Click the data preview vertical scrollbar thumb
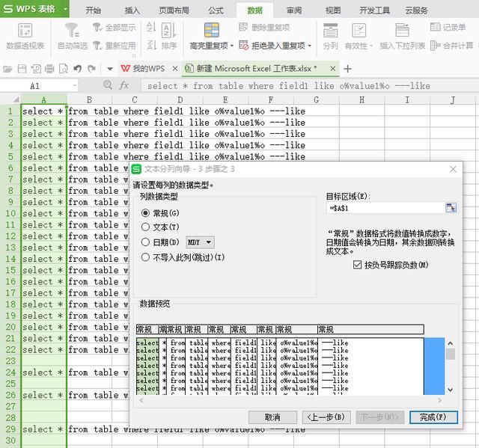 451,354
